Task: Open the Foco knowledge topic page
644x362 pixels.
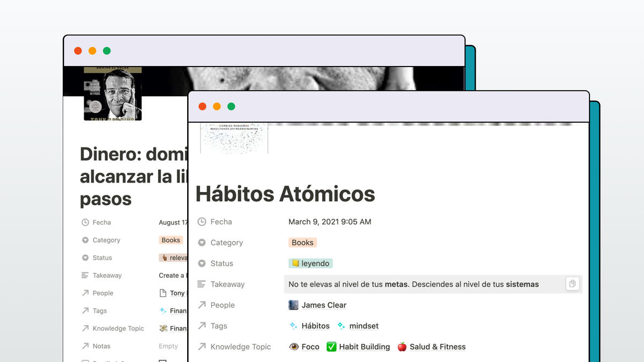Action: click(x=311, y=347)
